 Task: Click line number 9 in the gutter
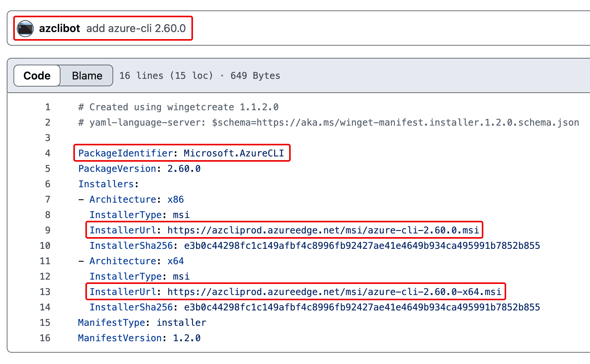tap(47, 230)
